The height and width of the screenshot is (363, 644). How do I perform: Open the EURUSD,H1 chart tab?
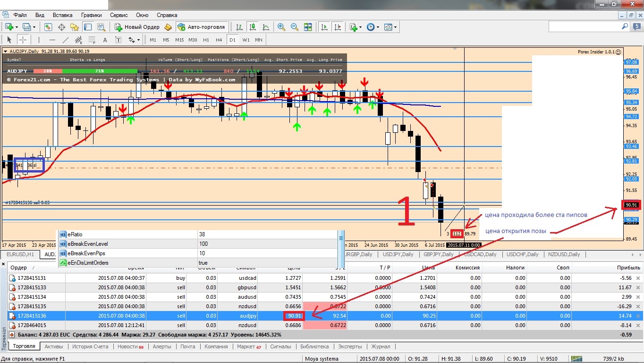pos(20,254)
